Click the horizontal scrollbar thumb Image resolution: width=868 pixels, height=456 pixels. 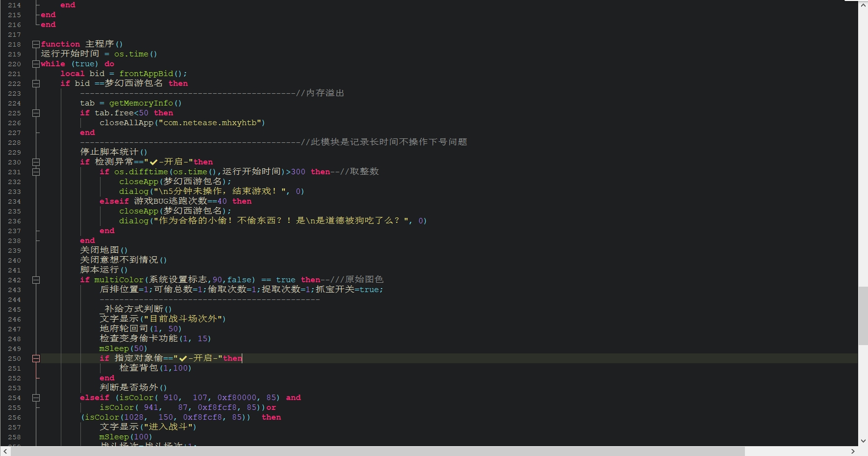(x=378, y=451)
